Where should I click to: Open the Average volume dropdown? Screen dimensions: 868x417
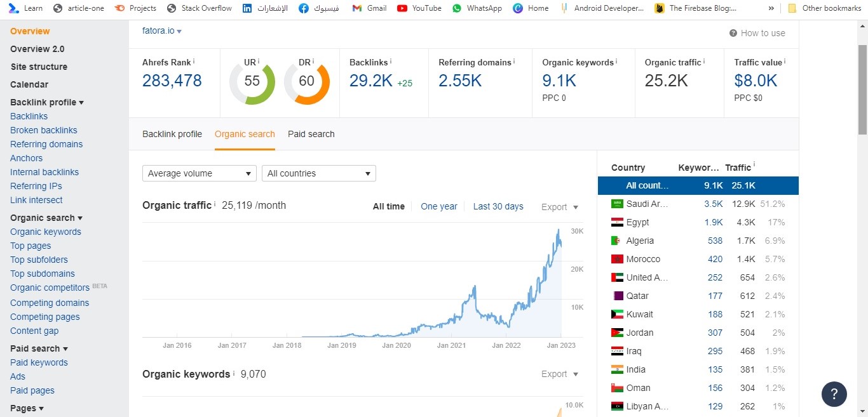coord(199,173)
